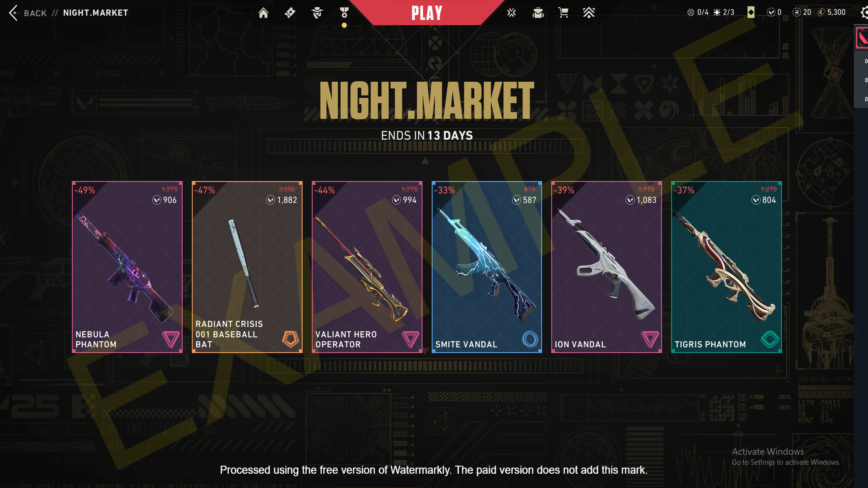Select the Valiant Hero Operator card
Screen dimensions: 868x488
367,267
